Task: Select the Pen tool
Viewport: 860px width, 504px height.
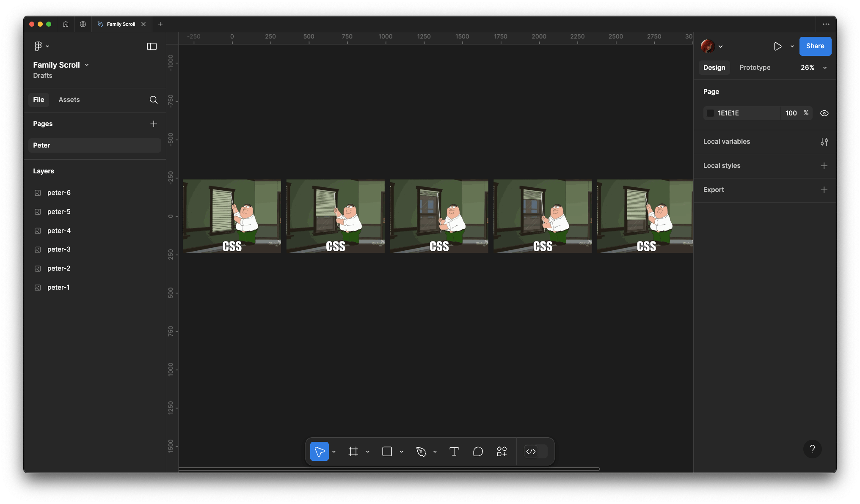Action: 421,452
